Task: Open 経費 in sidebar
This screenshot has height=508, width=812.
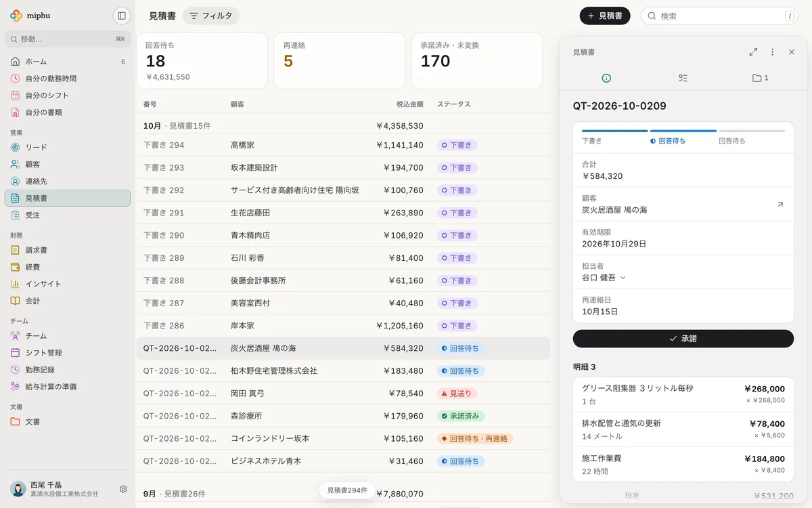Action: point(68,267)
